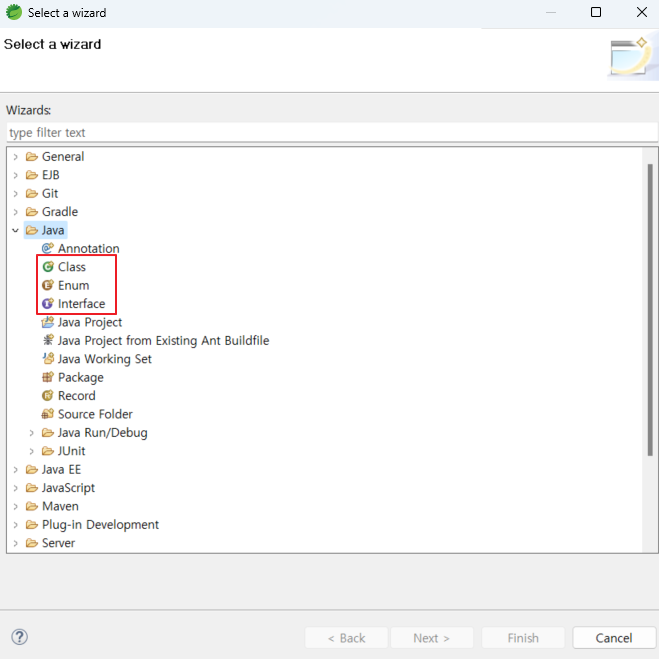Screen dimensions: 659x659
Task: Click the Maven folder icon
Action: (32, 506)
